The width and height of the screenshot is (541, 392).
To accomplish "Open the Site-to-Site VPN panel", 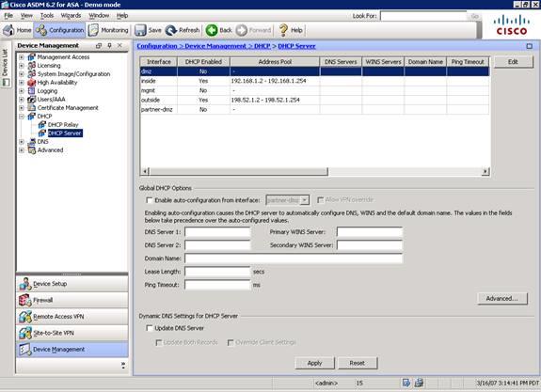I will pos(72,333).
